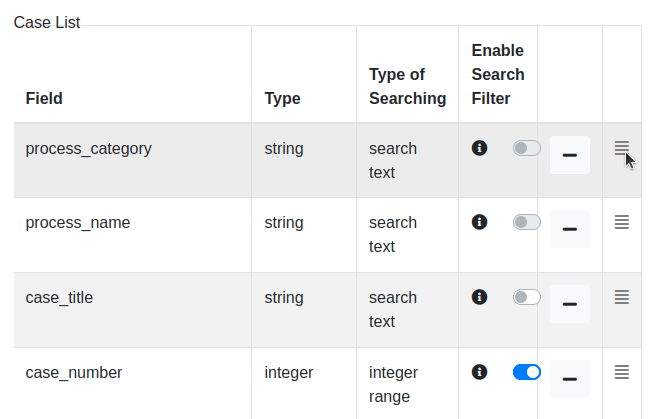Viewport: 656px width, 419px height.
Task: Remove the process_category field with minus button
Action: [570, 155]
